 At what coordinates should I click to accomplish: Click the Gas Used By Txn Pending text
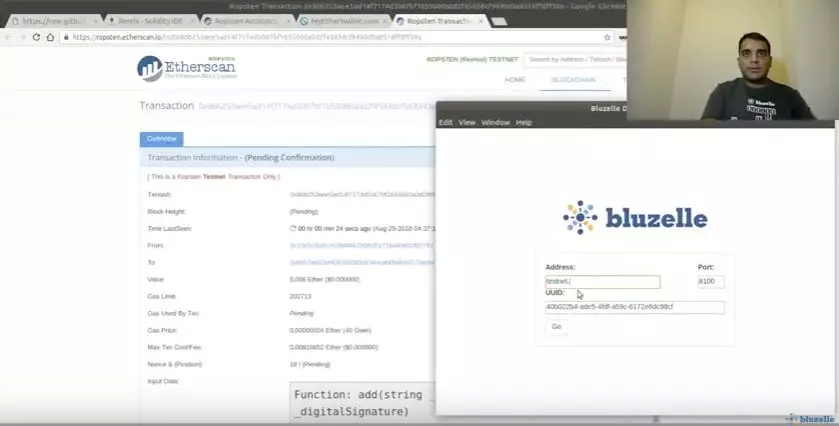coord(302,314)
